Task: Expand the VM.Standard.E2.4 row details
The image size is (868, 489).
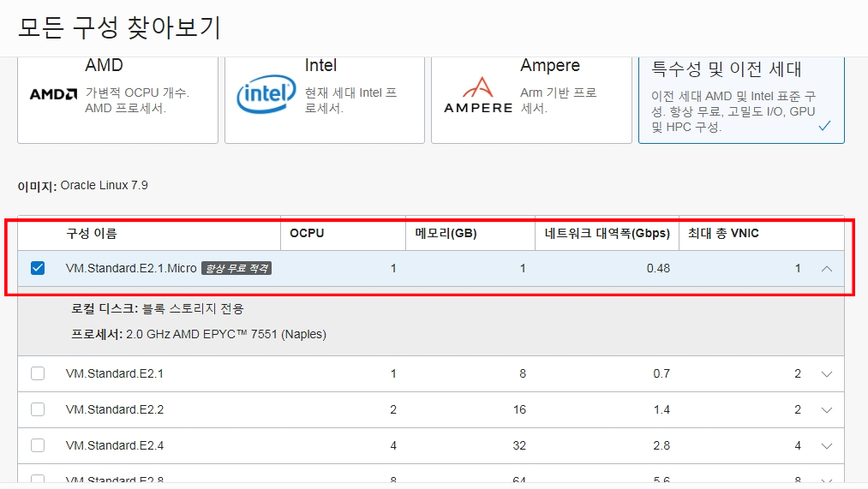Action: [x=827, y=446]
